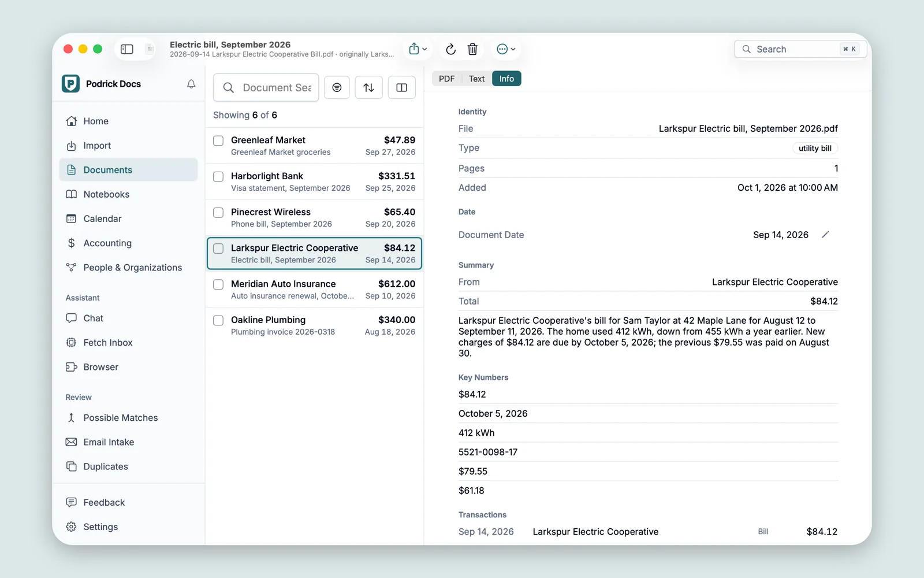Open the filter icon button

pyautogui.click(x=337, y=87)
